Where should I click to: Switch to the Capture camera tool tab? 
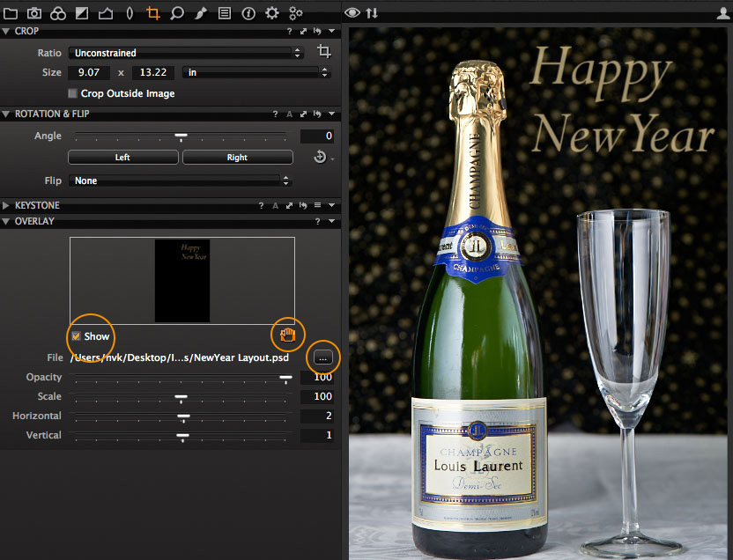point(34,13)
